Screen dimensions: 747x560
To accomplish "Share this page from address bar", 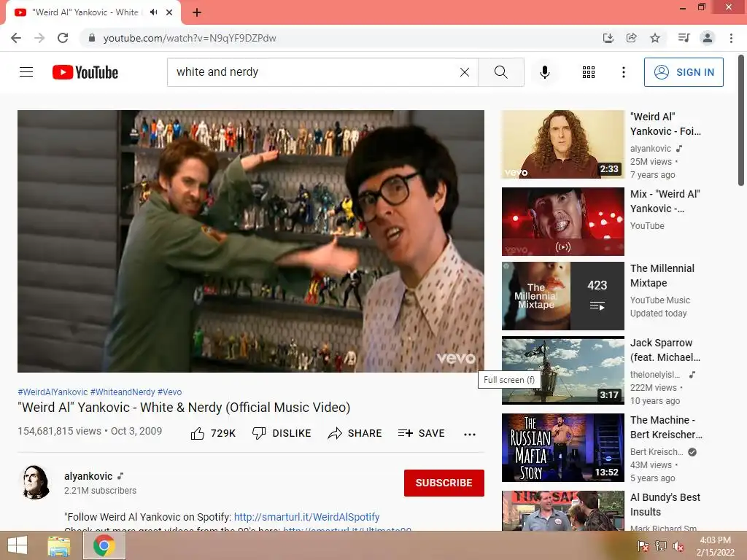I will [x=632, y=38].
